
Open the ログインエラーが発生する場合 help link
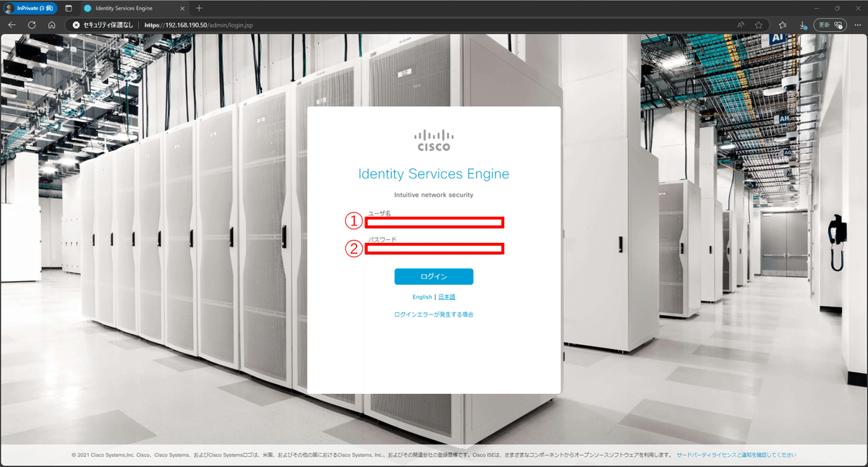point(434,314)
